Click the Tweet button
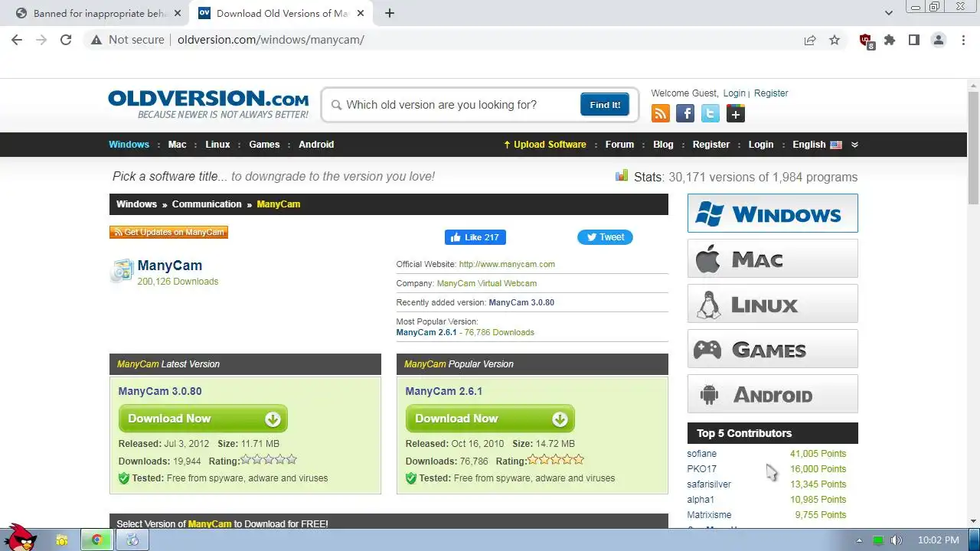 [605, 237]
